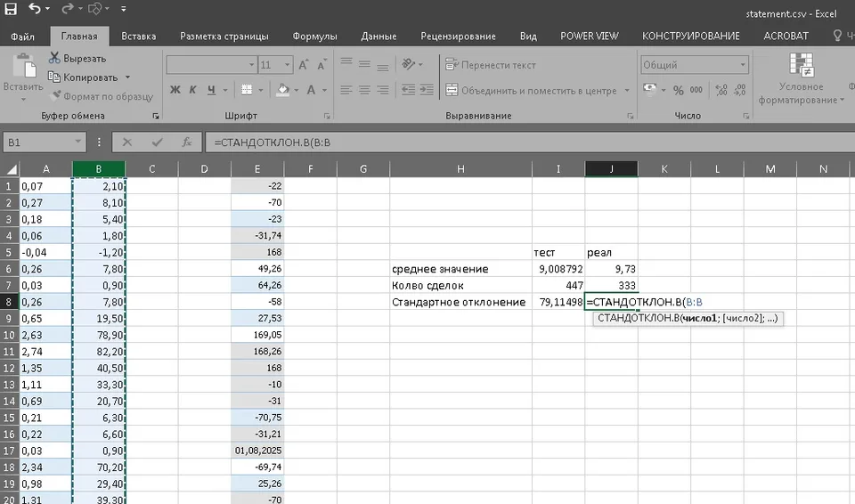Toggle Перенести текст wrap text

pyautogui.click(x=490, y=65)
